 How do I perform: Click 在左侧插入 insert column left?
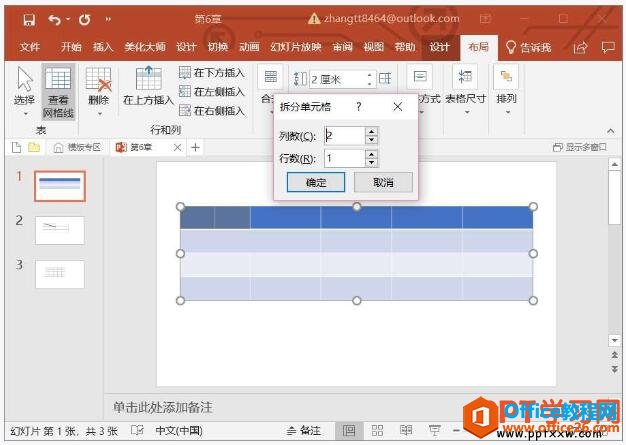click(x=212, y=91)
